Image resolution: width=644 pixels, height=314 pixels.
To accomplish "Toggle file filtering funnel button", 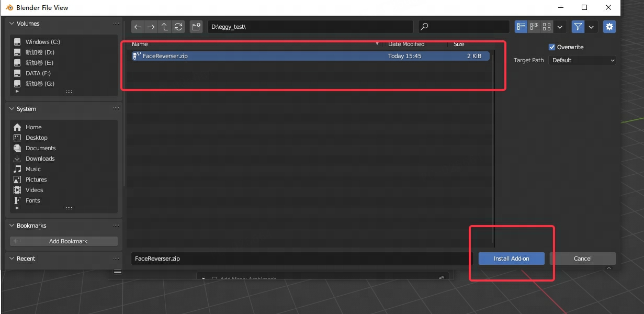I will click(x=578, y=27).
